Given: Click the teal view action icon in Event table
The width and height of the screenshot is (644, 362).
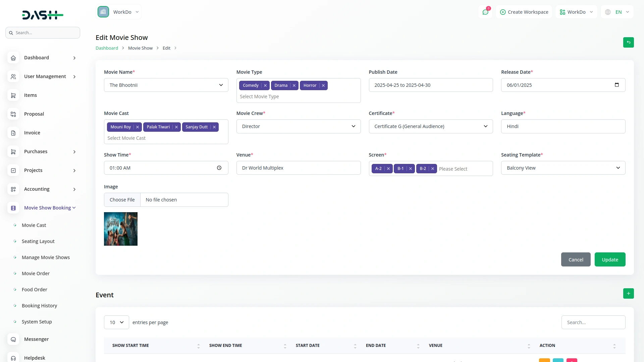Looking at the screenshot, I should [x=558, y=360].
